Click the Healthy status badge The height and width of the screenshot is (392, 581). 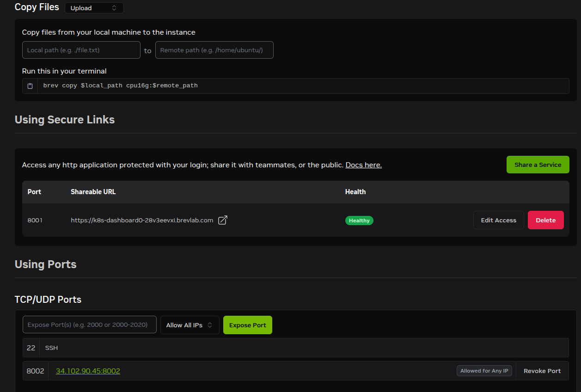click(x=359, y=220)
